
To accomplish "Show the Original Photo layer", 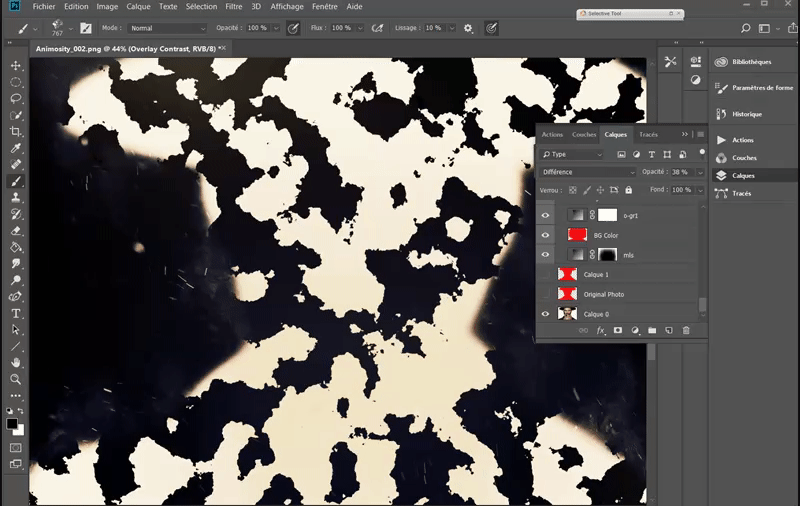I will coord(545,294).
